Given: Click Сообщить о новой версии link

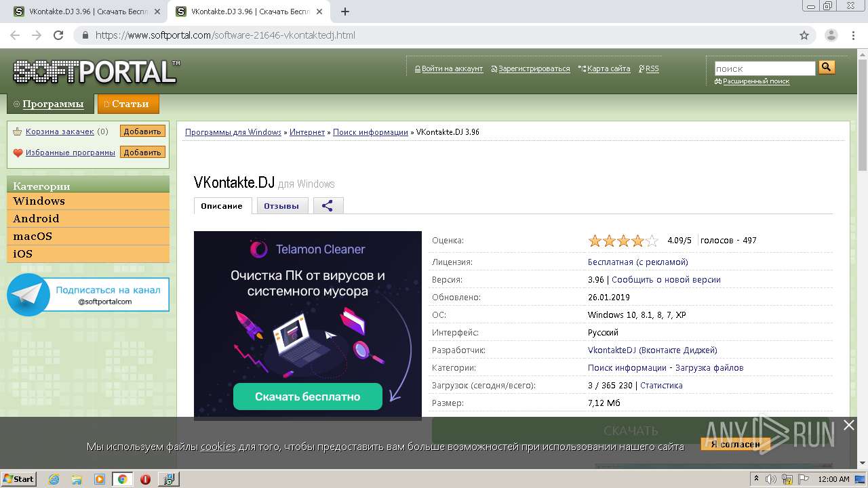Looking at the screenshot, I should 666,280.
